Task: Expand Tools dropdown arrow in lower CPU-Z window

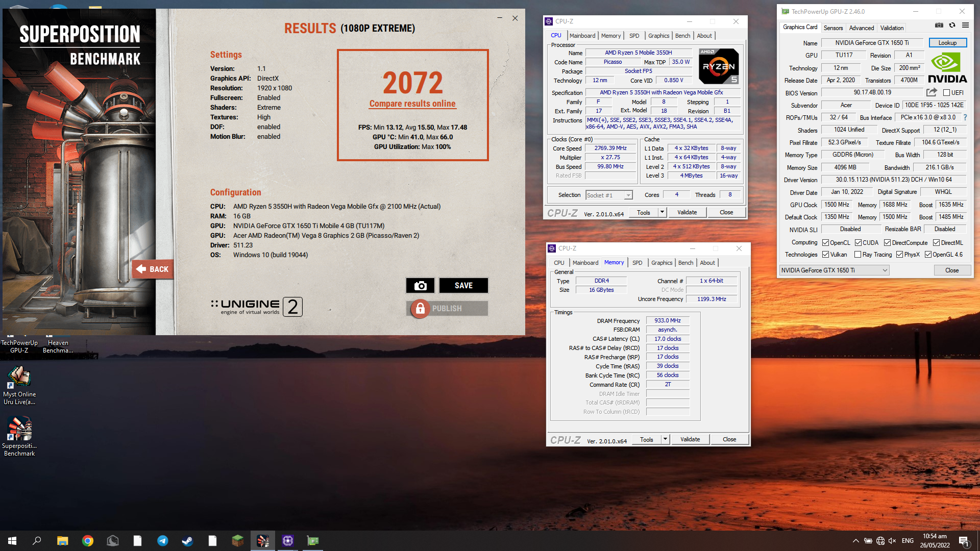Action: [665, 439]
